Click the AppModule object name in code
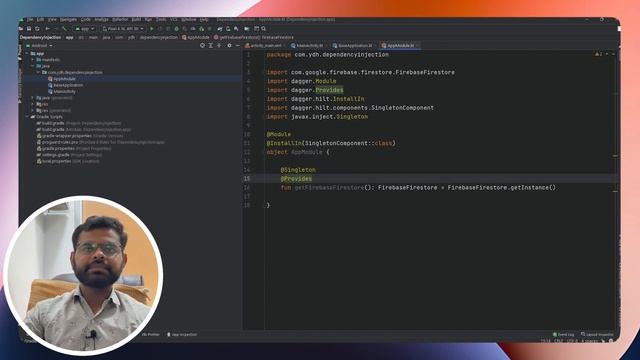 307,152
